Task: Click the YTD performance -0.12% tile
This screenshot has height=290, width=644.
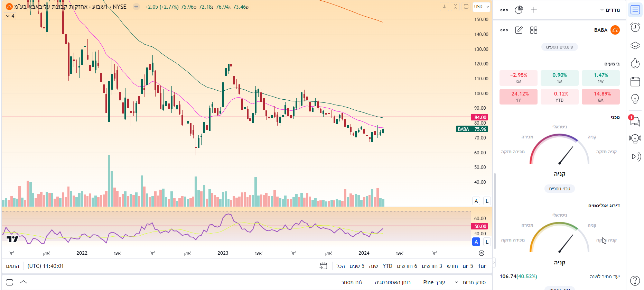Action: point(560,97)
